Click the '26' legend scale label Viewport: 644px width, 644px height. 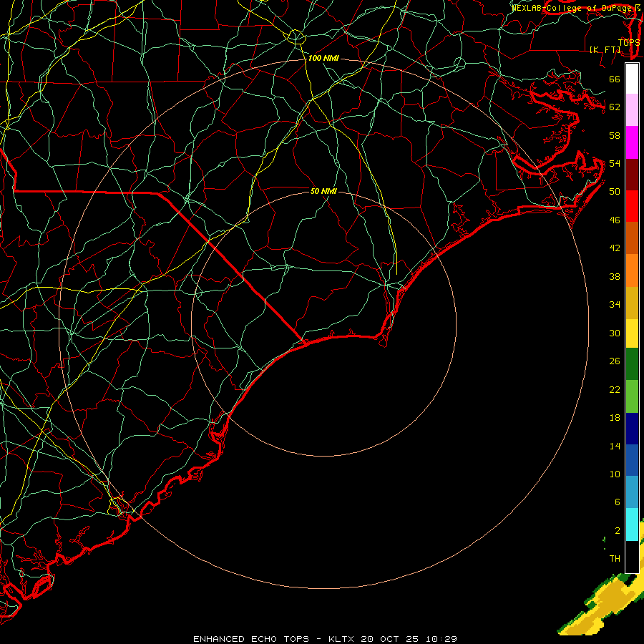(x=615, y=361)
